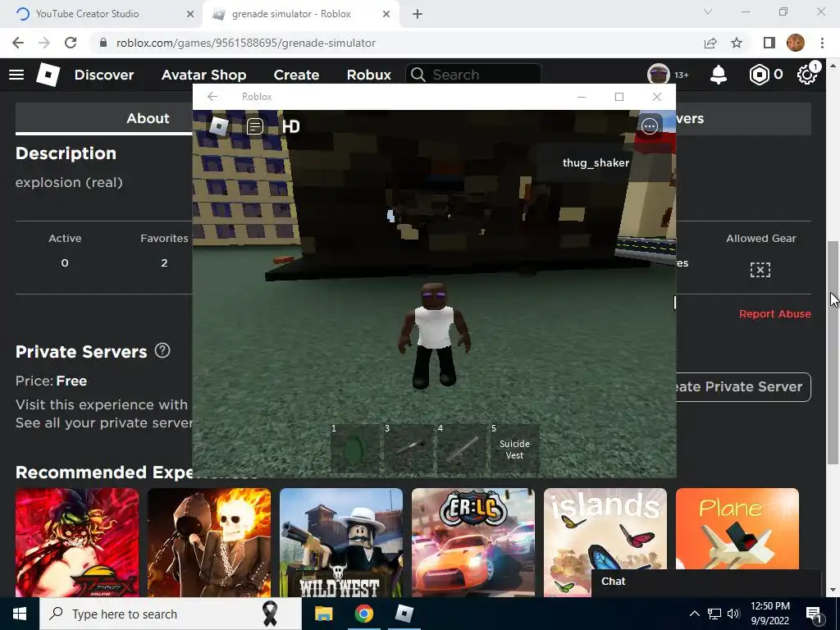Reload the Chrome page
Image resolution: width=840 pixels, height=630 pixels.
[71, 43]
